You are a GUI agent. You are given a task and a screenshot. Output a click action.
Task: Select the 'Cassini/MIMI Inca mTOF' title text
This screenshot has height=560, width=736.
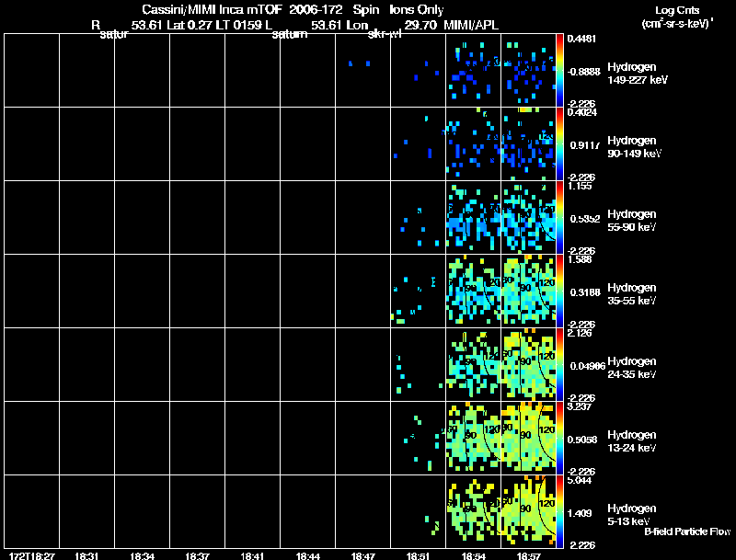pyautogui.click(x=212, y=10)
